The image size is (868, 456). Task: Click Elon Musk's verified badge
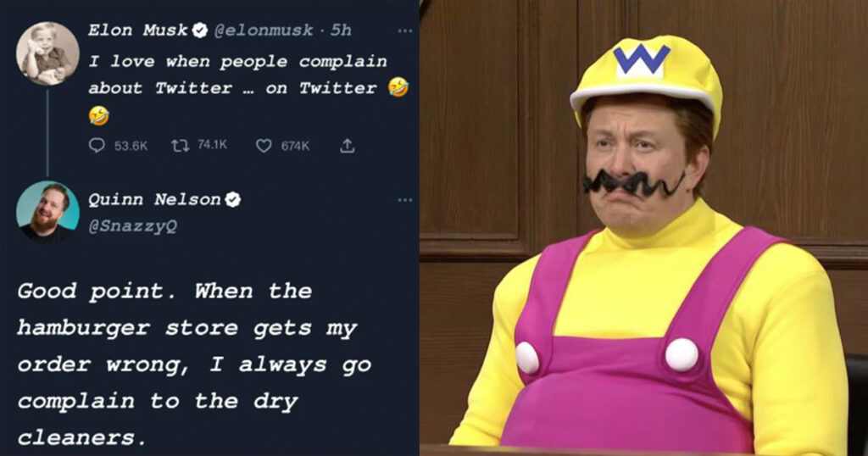pyautogui.click(x=200, y=31)
